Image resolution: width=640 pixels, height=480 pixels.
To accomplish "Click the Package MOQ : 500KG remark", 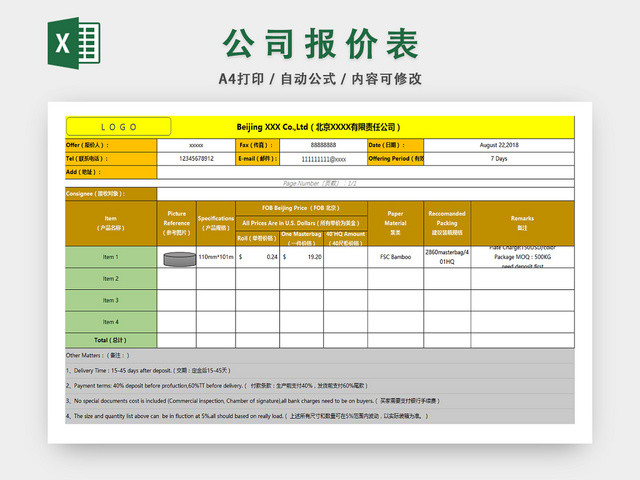I will 522,257.
